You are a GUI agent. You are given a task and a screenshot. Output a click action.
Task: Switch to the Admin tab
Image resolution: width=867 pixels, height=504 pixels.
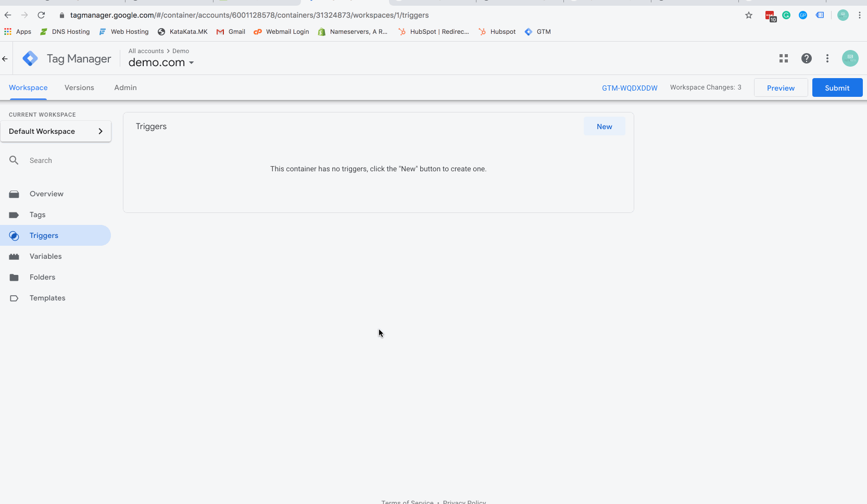click(125, 87)
